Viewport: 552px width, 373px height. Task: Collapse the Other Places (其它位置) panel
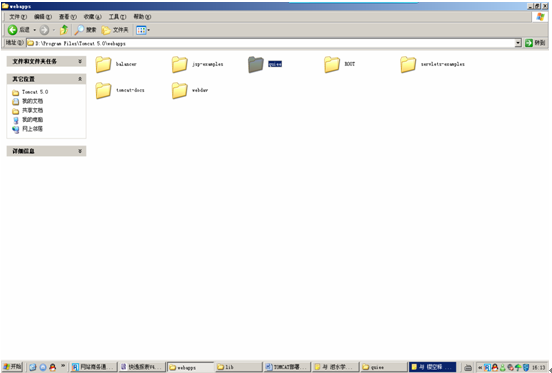pyautogui.click(x=80, y=79)
